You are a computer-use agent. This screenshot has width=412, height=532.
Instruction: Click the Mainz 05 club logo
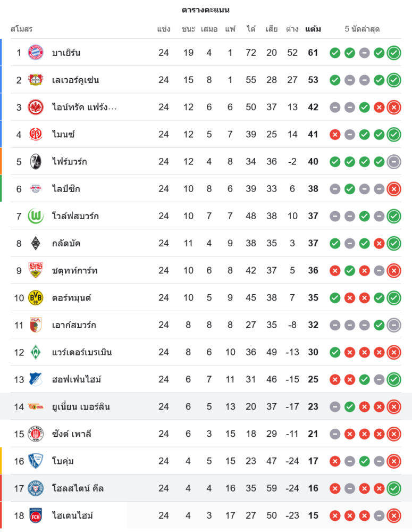pos(36,134)
